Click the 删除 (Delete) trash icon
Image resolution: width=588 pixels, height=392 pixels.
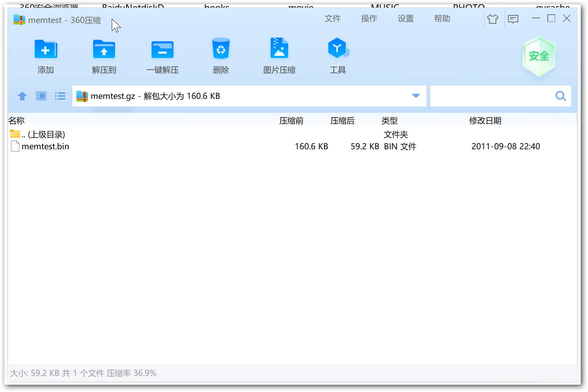pos(221,49)
